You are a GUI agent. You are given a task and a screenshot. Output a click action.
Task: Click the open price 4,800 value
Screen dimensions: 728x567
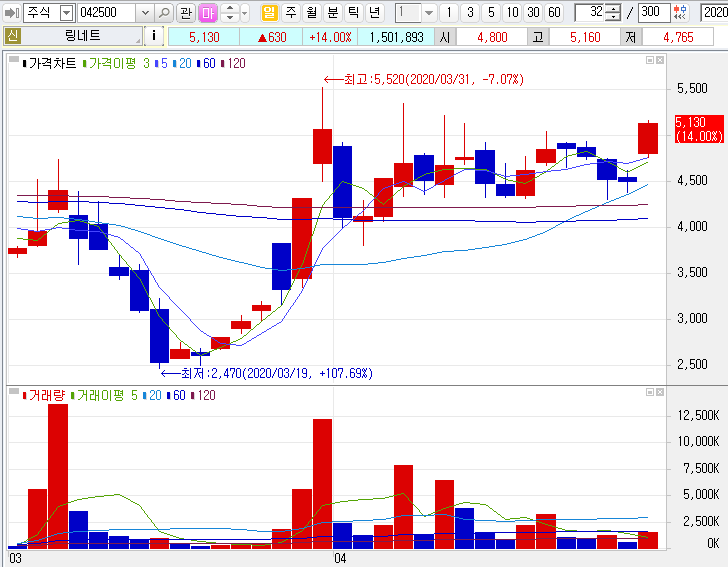(492, 37)
